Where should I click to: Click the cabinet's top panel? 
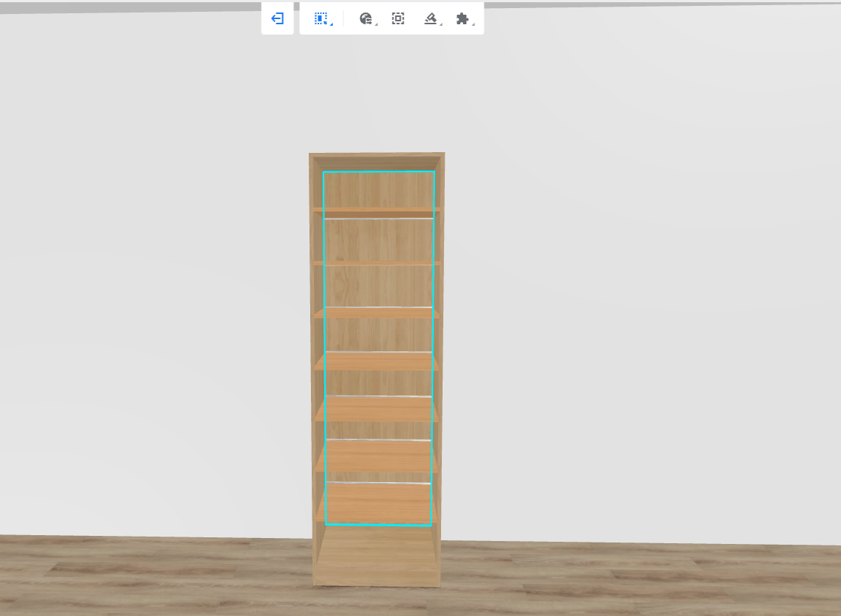tap(376, 156)
